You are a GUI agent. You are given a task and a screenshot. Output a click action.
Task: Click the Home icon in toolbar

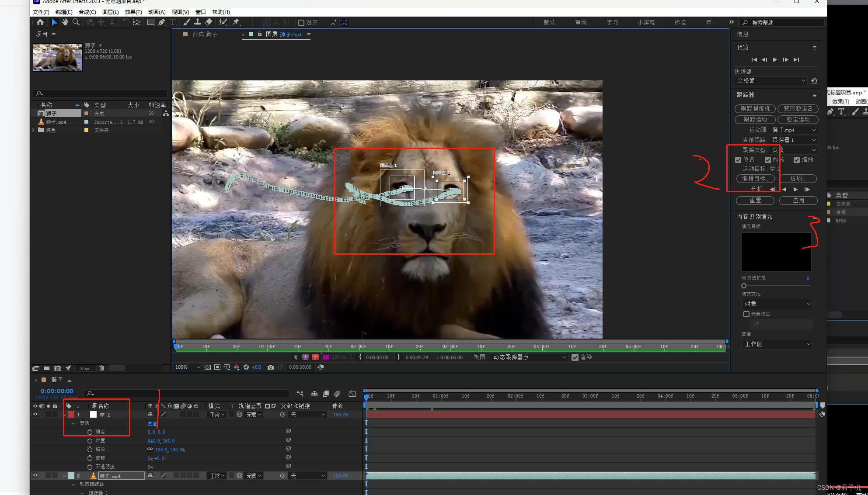tap(40, 22)
